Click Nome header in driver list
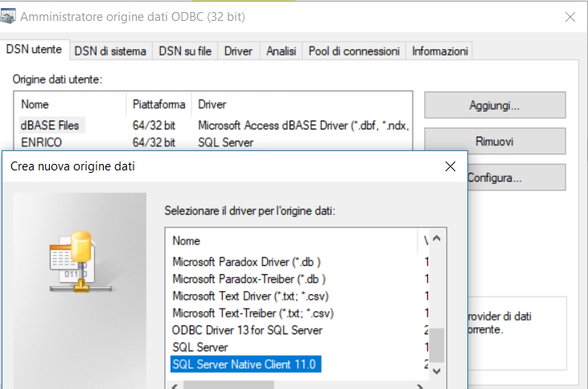 (x=291, y=240)
